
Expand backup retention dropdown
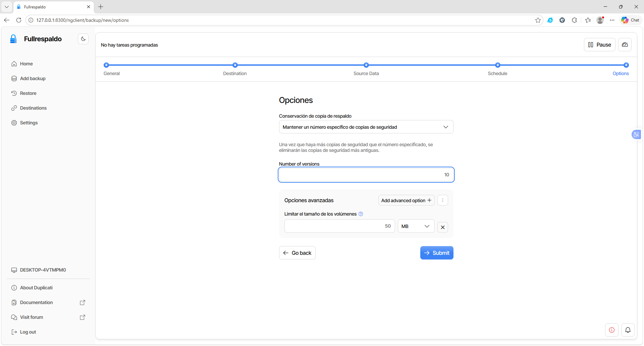(x=366, y=127)
